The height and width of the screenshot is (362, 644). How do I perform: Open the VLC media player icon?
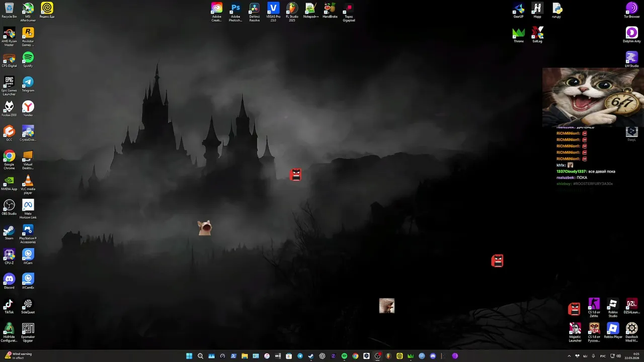point(28,185)
